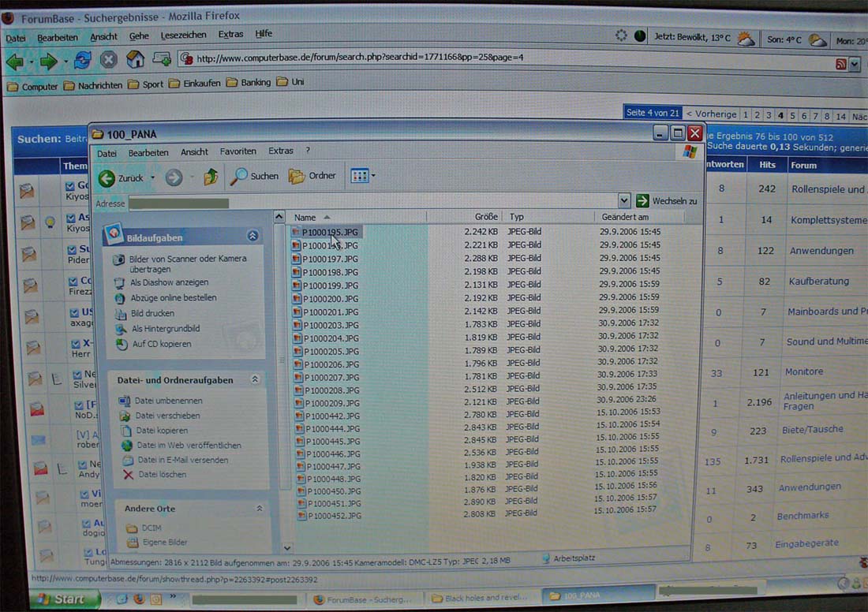This screenshot has height=612, width=868.
Task: Click Firefox green forward arrow
Action: [x=49, y=62]
